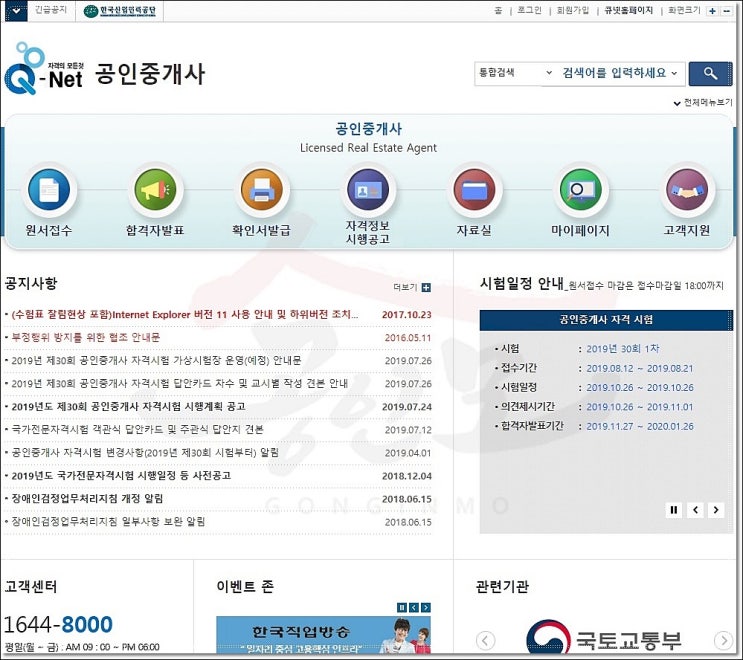Click 합격자발표기간 dates 2019.11.27 ~ 2020.01.26
The width and height of the screenshot is (743, 660).
pos(640,426)
